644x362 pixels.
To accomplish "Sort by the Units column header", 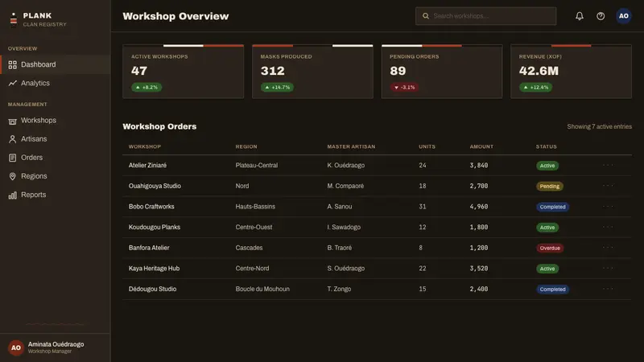I will click(x=427, y=146).
